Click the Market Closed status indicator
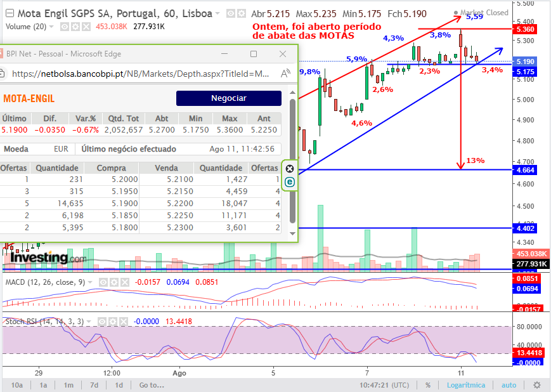Image resolution: width=551 pixels, height=392 pixels. 481,13
